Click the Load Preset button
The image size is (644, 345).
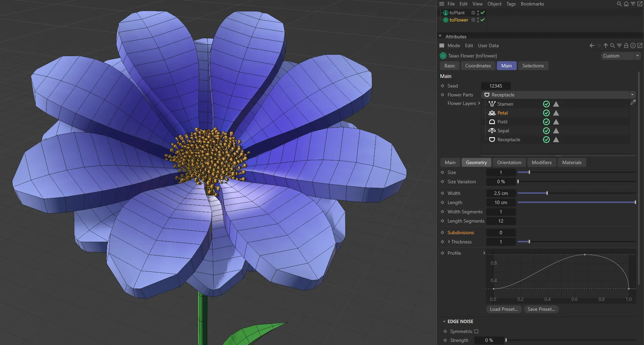[x=503, y=309]
